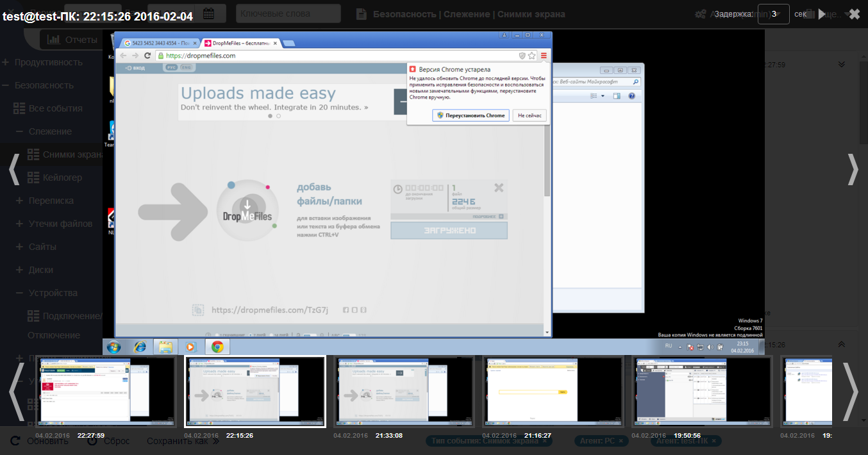This screenshot has height=455, width=868.
Task: Open the Сохранить как menu
Action: point(183,441)
